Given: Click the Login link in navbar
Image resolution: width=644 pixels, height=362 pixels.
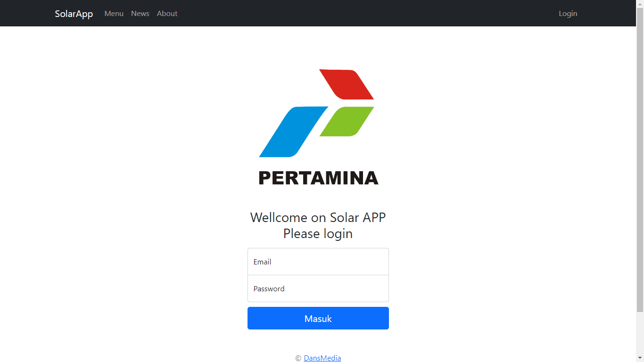Looking at the screenshot, I should pyautogui.click(x=568, y=14).
